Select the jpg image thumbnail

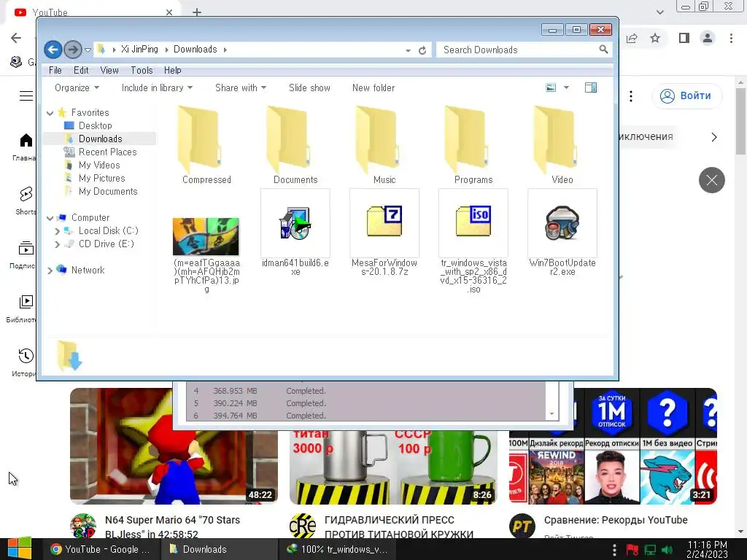(x=206, y=237)
